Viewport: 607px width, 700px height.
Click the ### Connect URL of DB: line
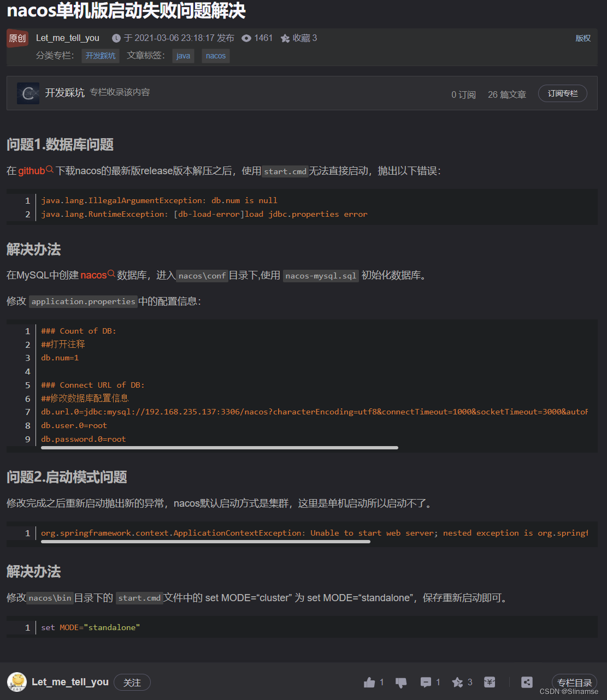93,385
